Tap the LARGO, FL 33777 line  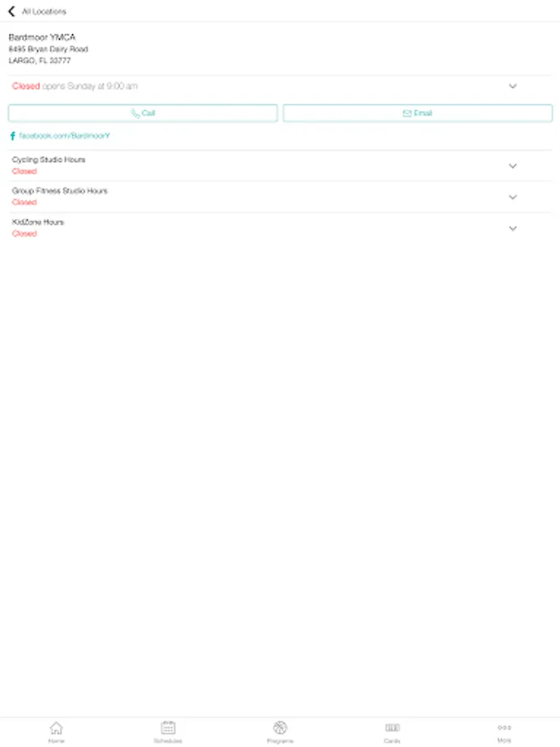40,61
